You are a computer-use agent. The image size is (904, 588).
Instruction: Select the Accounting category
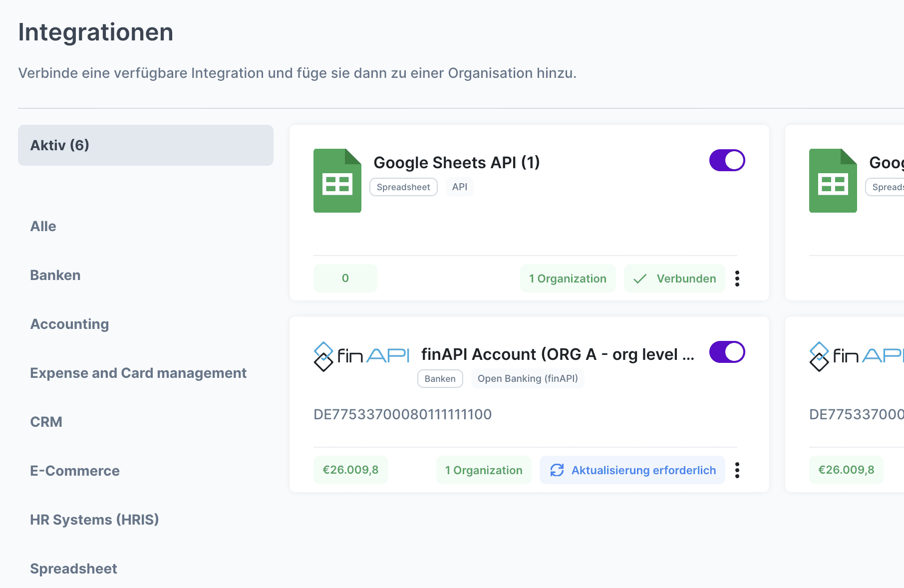tap(69, 324)
